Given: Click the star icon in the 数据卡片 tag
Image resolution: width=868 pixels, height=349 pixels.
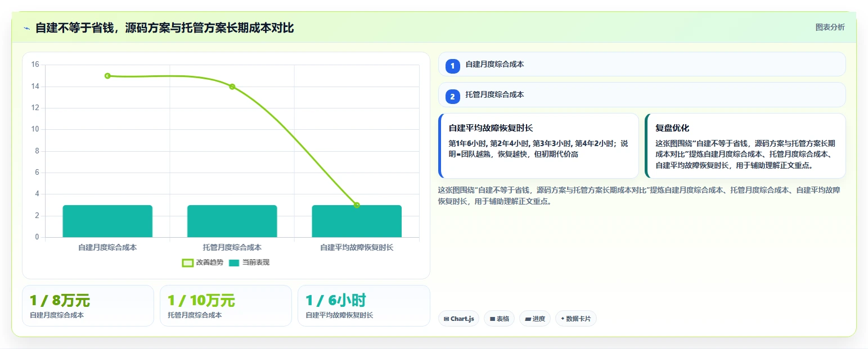Looking at the screenshot, I should (563, 319).
